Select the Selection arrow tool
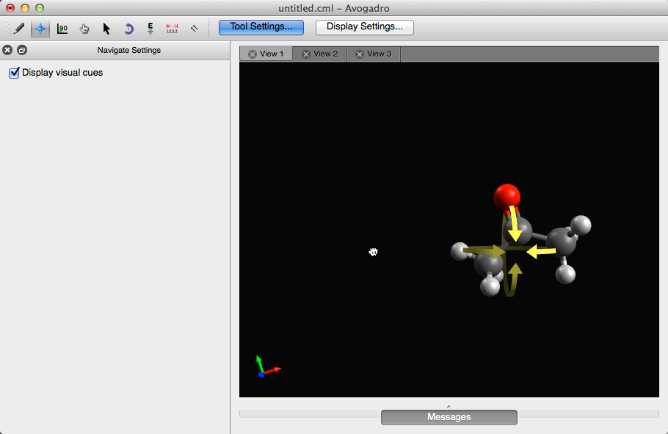668x434 pixels. pos(106,28)
